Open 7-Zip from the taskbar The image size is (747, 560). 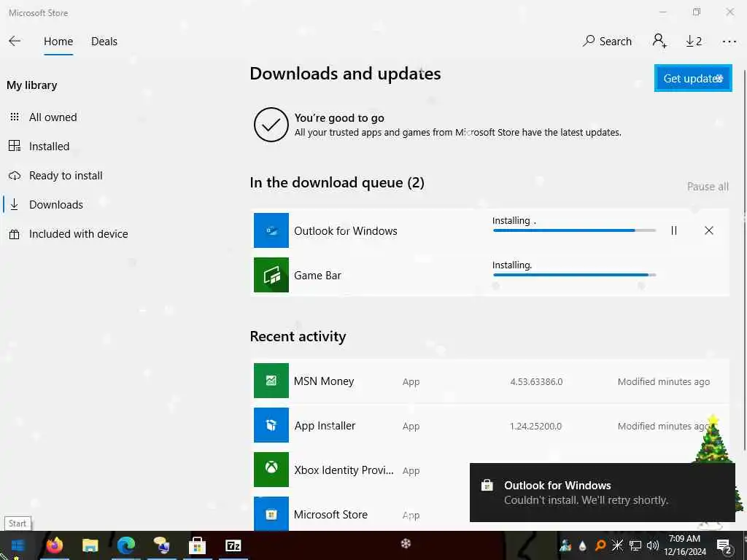point(233,545)
